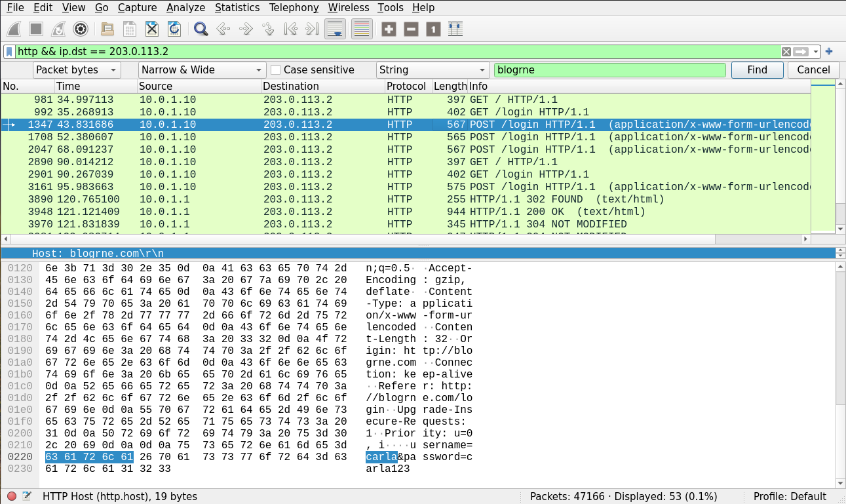Open the Telephony menu
The width and height of the screenshot is (846, 504).
(294, 8)
